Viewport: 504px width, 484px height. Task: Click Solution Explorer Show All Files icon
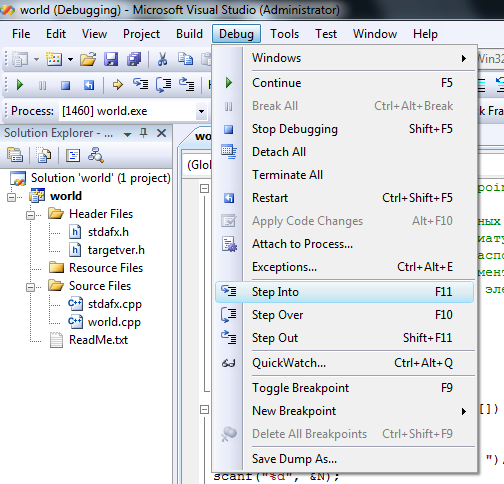click(x=44, y=155)
